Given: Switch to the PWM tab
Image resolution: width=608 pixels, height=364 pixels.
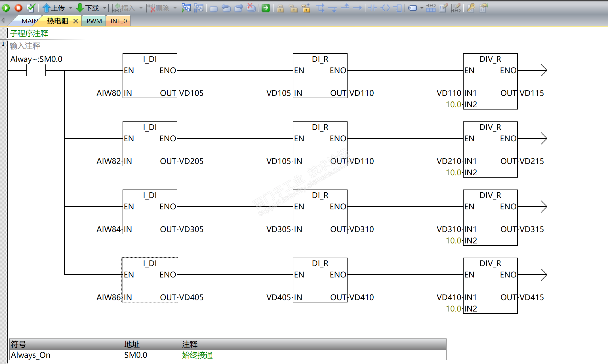Looking at the screenshot, I should click(x=94, y=21).
